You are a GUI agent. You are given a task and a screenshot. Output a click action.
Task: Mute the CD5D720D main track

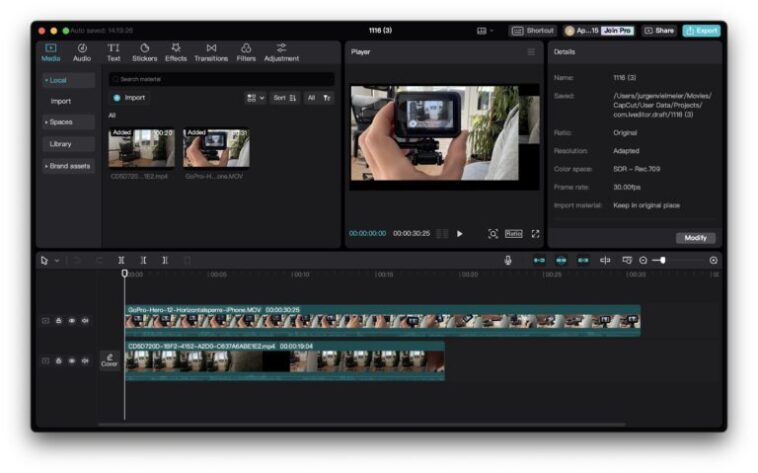pyautogui.click(x=85, y=361)
